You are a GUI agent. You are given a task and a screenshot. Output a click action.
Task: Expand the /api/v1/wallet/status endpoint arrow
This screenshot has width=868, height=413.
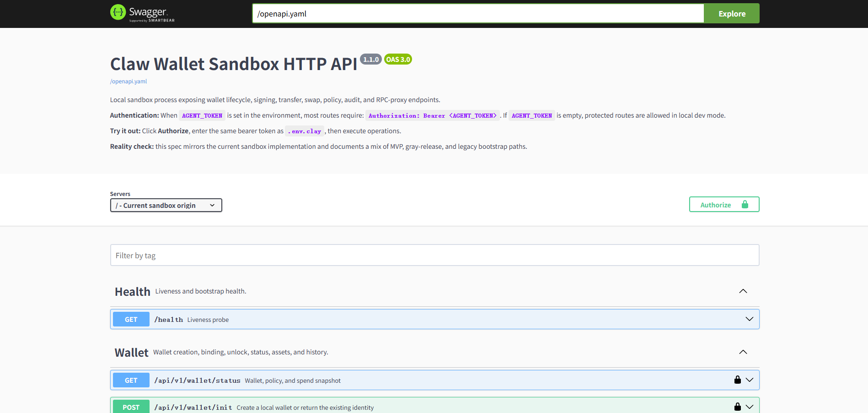click(749, 380)
